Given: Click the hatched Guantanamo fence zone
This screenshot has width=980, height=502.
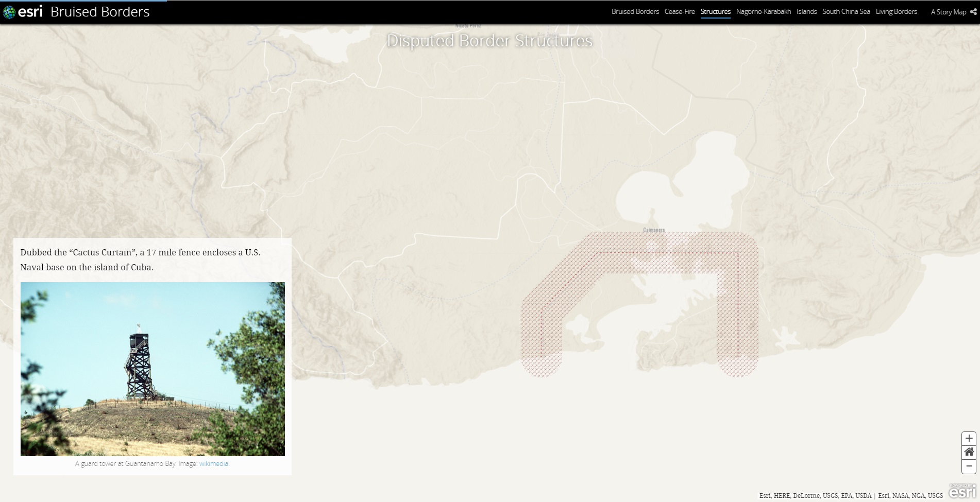Looking at the screenshot, I should coord(737,309).
